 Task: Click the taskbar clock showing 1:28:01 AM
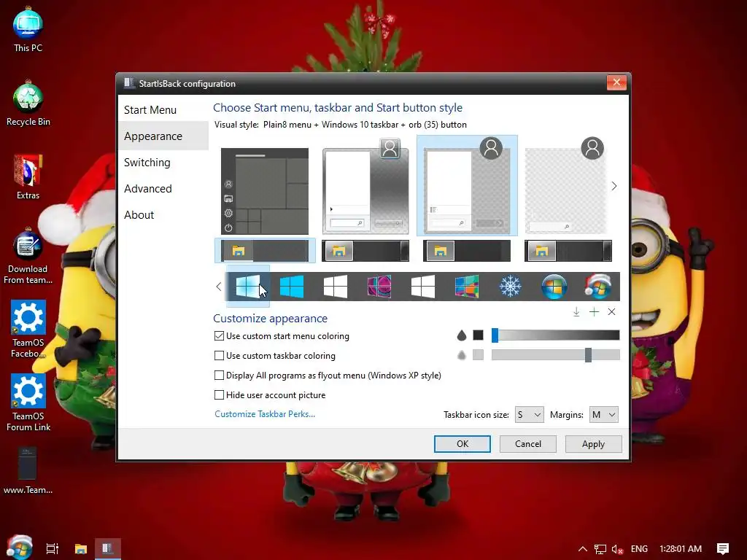(681, 549)
